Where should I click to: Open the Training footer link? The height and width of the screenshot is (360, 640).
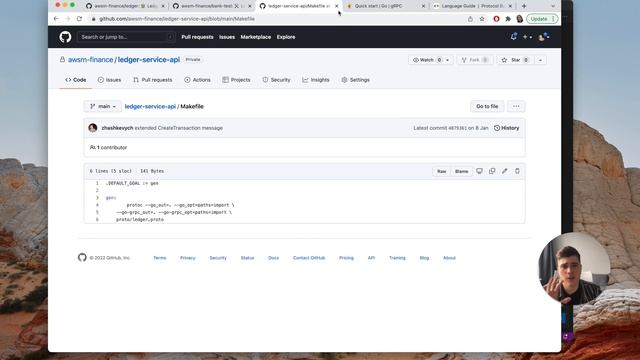(397, 258)
